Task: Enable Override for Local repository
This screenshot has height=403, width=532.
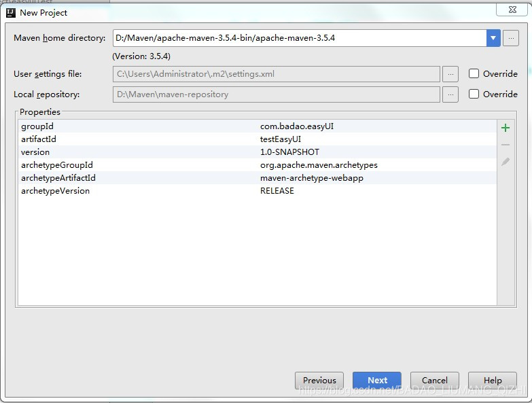Action: [x=474, y=94]
